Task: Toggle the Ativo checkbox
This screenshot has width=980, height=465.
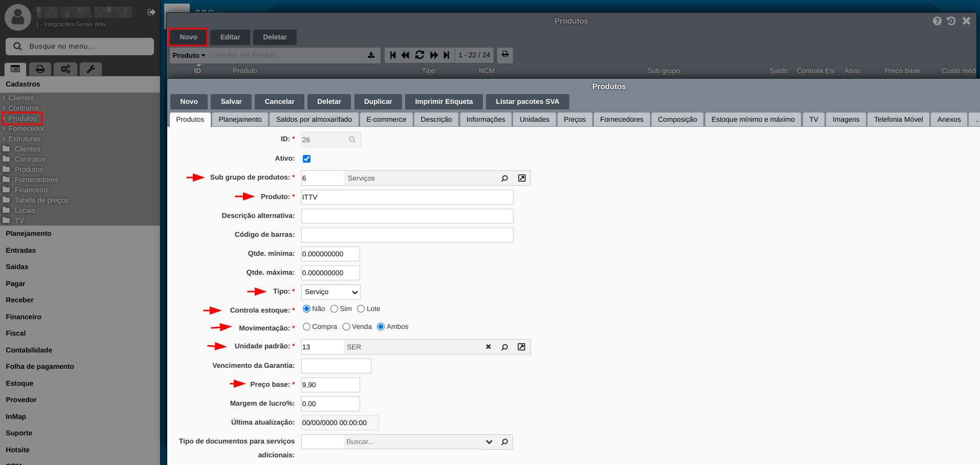Action: coord(306,159)
